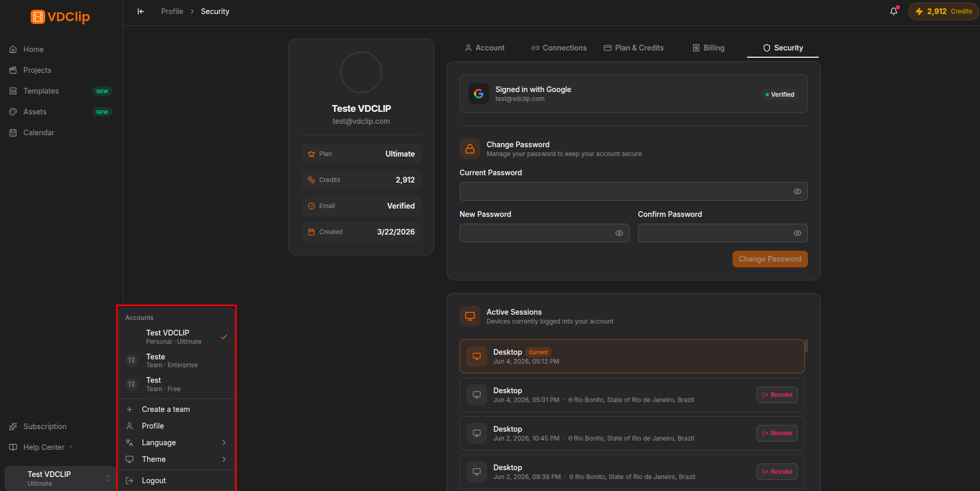Image resolution: width=980 pixels, height=491 pixels.
Task: Click the Language translate icon
Action: click(129, 443)
